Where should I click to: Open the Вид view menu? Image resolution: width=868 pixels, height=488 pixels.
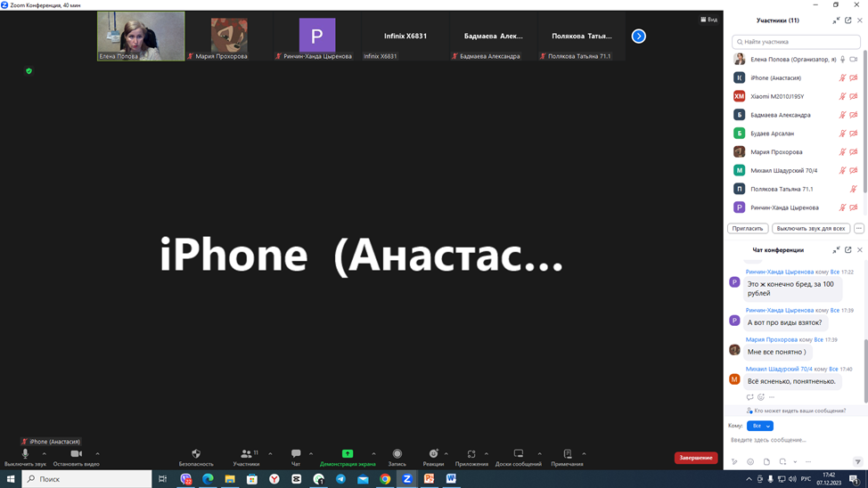[708, 20]
